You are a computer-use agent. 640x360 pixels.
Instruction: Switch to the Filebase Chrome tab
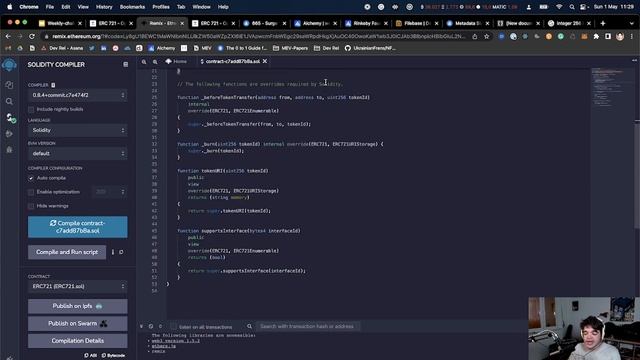tap(417, 23)
